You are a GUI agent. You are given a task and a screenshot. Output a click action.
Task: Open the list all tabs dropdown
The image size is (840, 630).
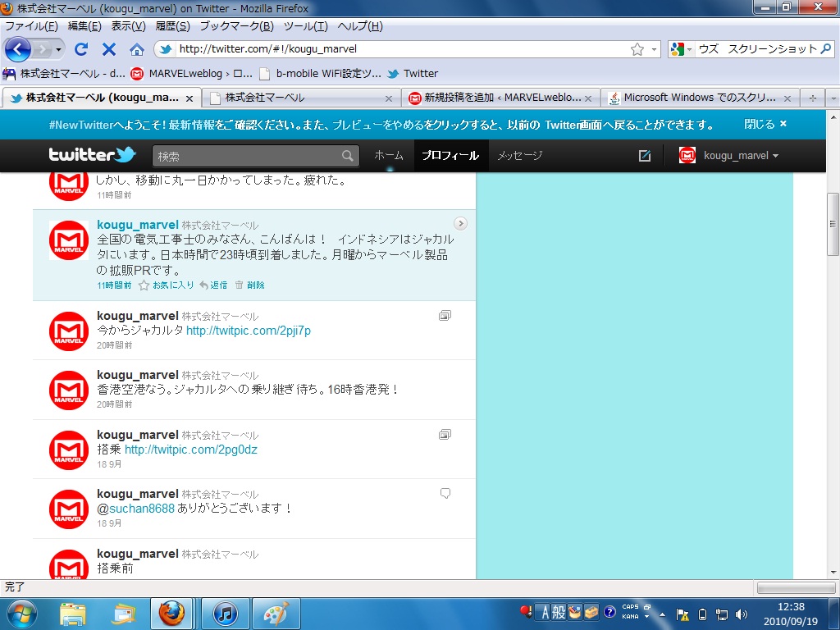[833, 98]
